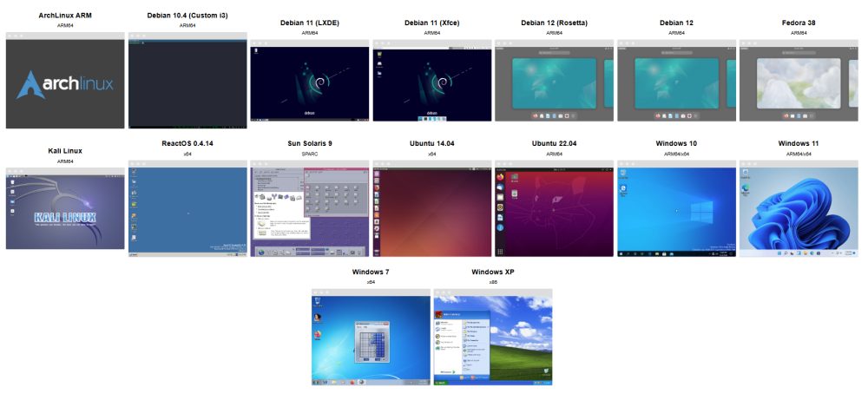Image resolution: width=868 pixels, height=394 pixels.
Task: Click Thunderbird in the Ubuntu 22.04 dock
Action: pos(501,187)
